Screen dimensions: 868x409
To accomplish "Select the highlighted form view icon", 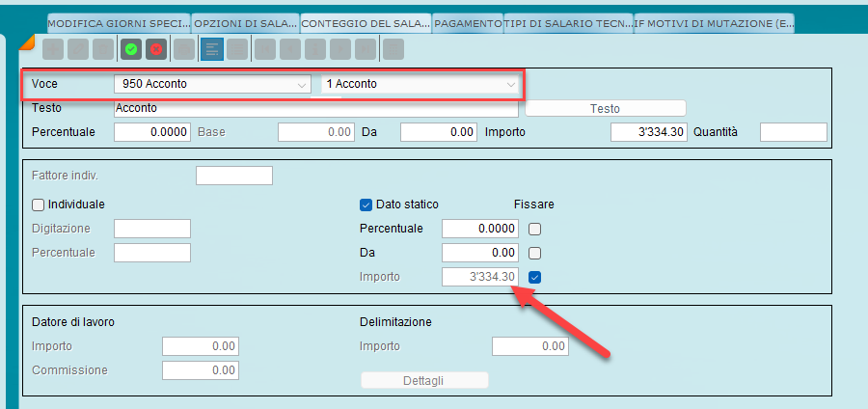I will click(212, 48).
